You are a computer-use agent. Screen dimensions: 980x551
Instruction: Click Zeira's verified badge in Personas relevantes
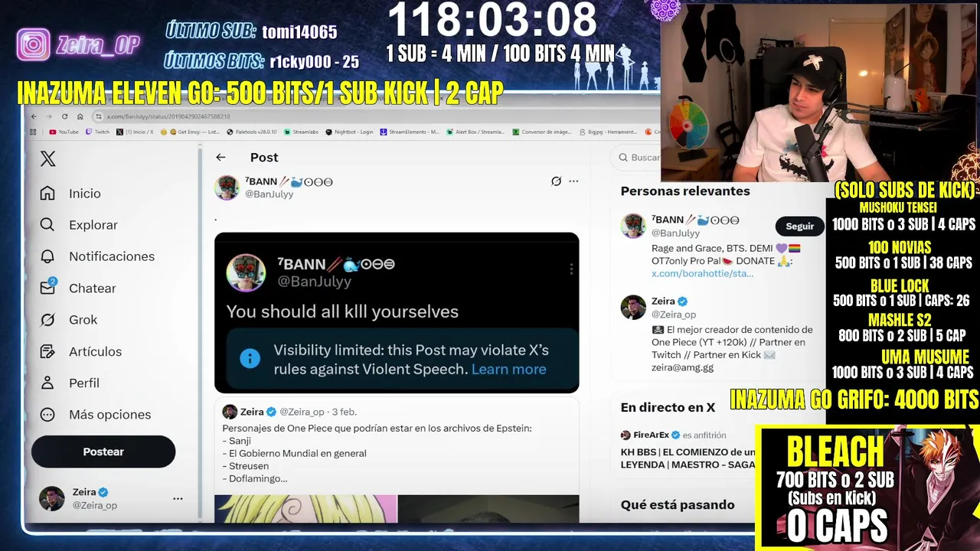683,301
